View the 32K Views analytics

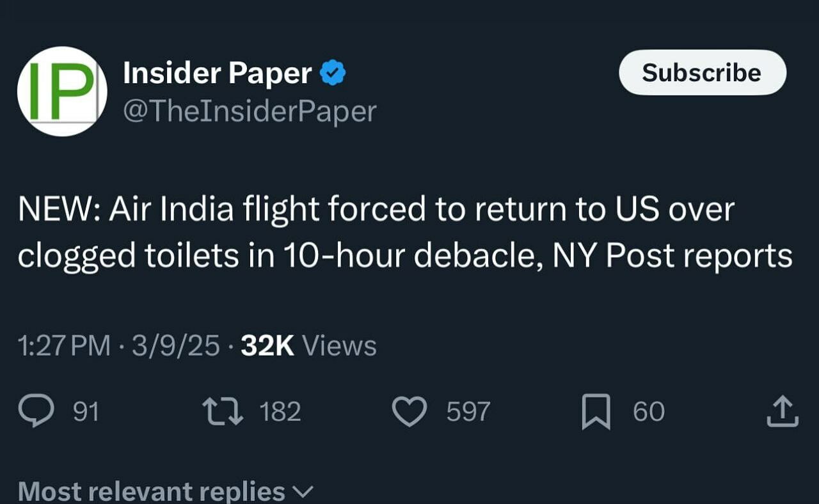pyautogui.click(x=308, y=346)
